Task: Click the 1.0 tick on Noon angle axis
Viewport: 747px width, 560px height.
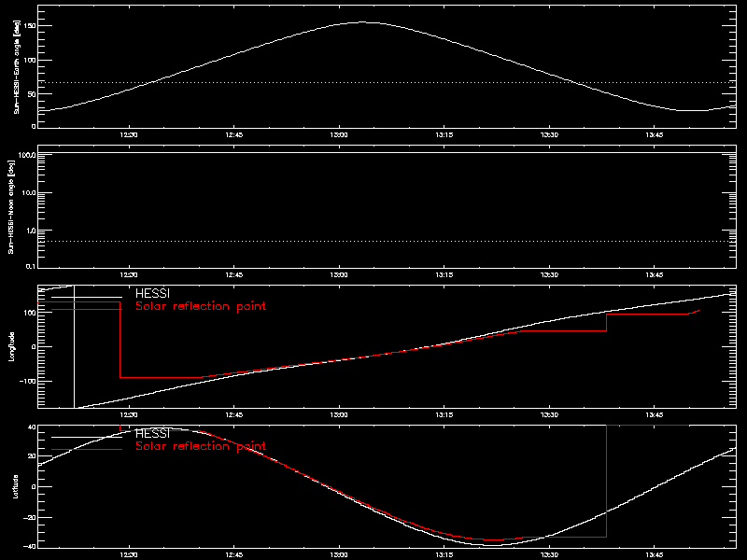Action: tap(31, 231)
